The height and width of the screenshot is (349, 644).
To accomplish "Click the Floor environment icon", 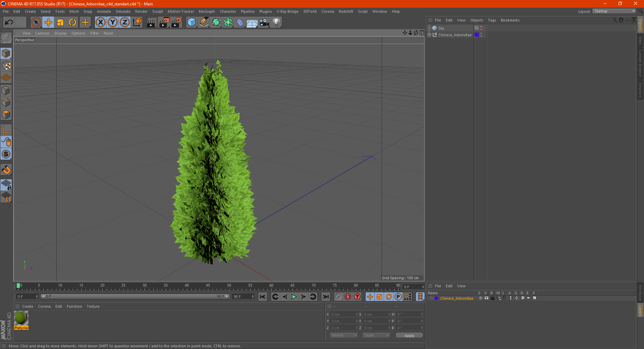I will (x=252, y=22).
